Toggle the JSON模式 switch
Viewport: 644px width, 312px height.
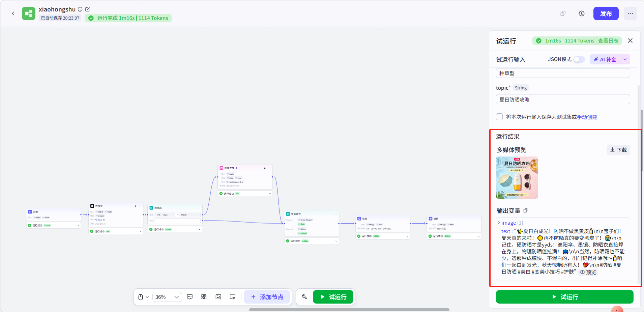(579, 59)
